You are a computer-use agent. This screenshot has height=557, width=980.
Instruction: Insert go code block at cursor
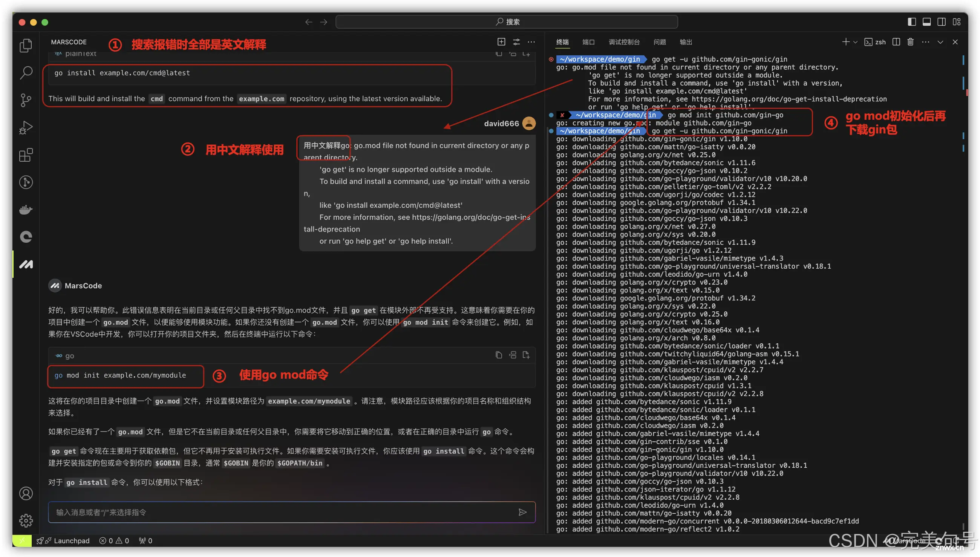pyautogui.click(x=513, y=355)
